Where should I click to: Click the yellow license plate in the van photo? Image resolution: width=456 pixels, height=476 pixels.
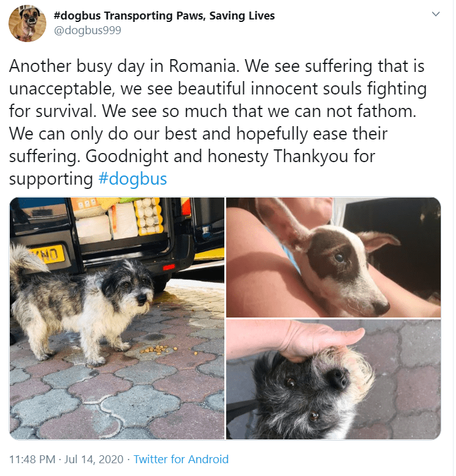(x=46, y=253)
